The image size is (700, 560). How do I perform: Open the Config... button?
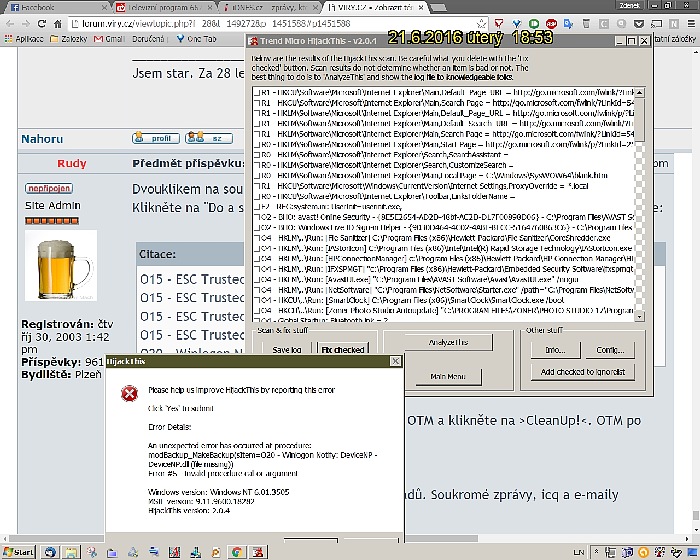pos(610,350)
